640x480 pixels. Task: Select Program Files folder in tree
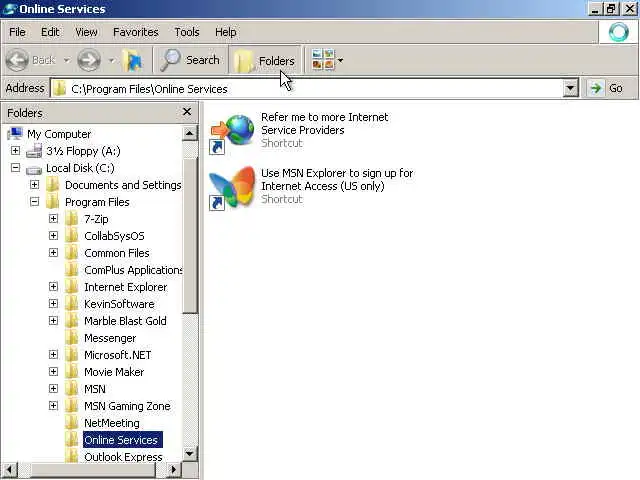pyautogui.click(x=97, y=202)
